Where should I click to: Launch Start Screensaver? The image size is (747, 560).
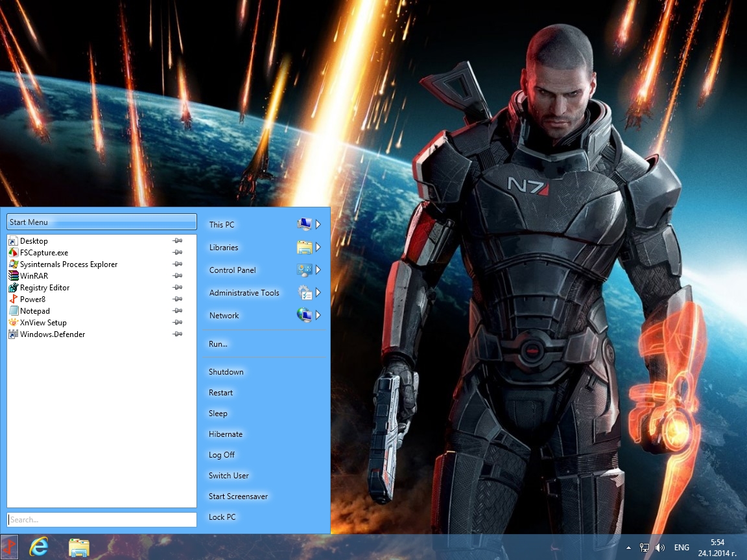tap(238, 496)
